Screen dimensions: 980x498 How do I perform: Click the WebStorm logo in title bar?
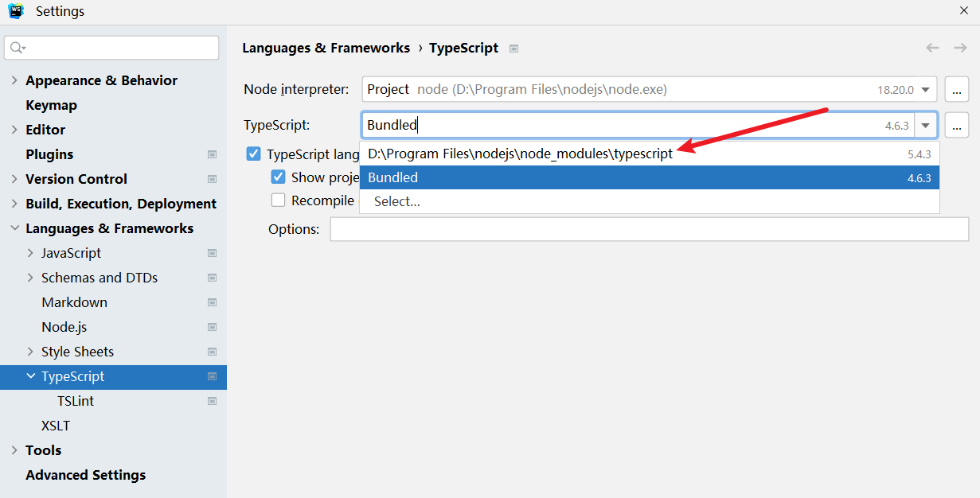(x=15, y=11)
